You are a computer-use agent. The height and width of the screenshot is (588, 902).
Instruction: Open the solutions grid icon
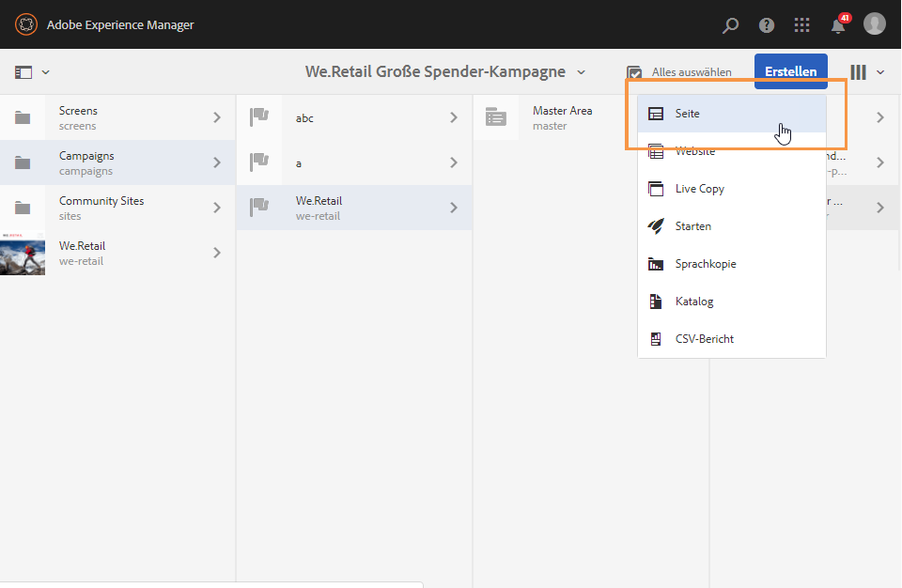(x=801, y=25)
